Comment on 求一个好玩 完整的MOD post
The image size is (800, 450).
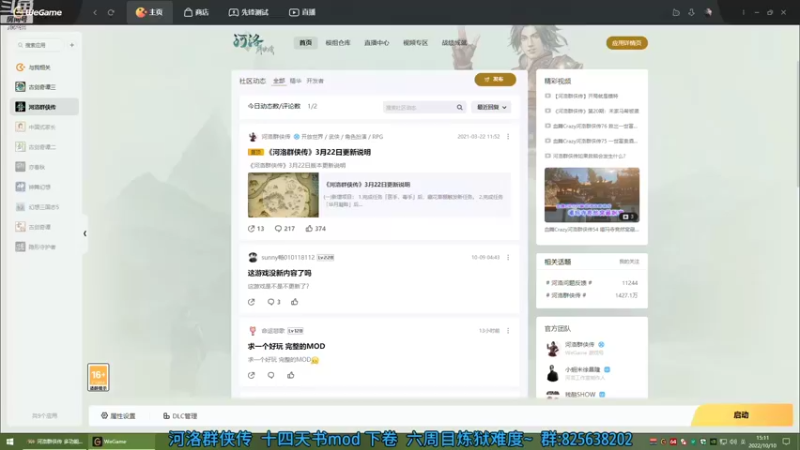click(x=271, y=375)
